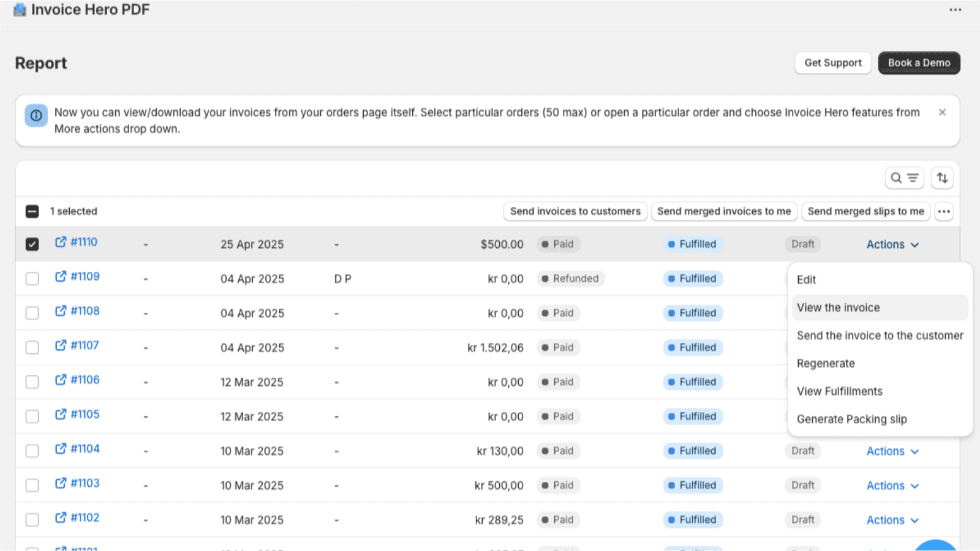Collapse the Actions dropdown for order #1110
Image resolution: width=980 pixels, height=551 pixels.
tap(891, 244)
